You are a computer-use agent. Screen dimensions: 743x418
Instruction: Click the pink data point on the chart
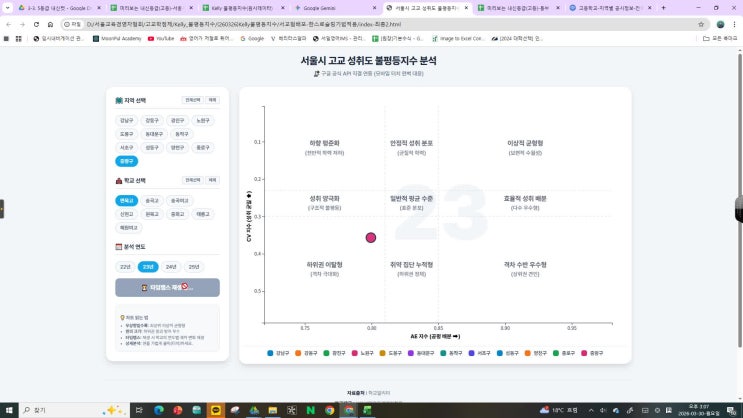[370, 237]
